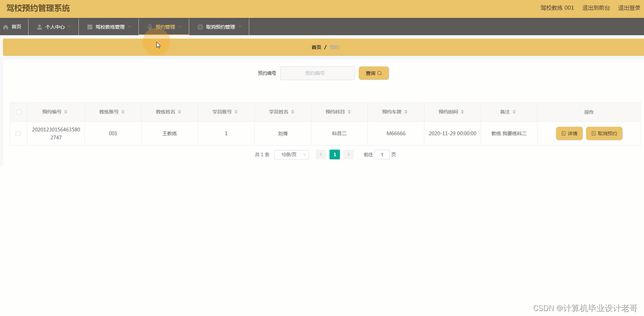Screen dimensions: 644x316
Task: Click 退出登录 logout link
Action: 629,8
